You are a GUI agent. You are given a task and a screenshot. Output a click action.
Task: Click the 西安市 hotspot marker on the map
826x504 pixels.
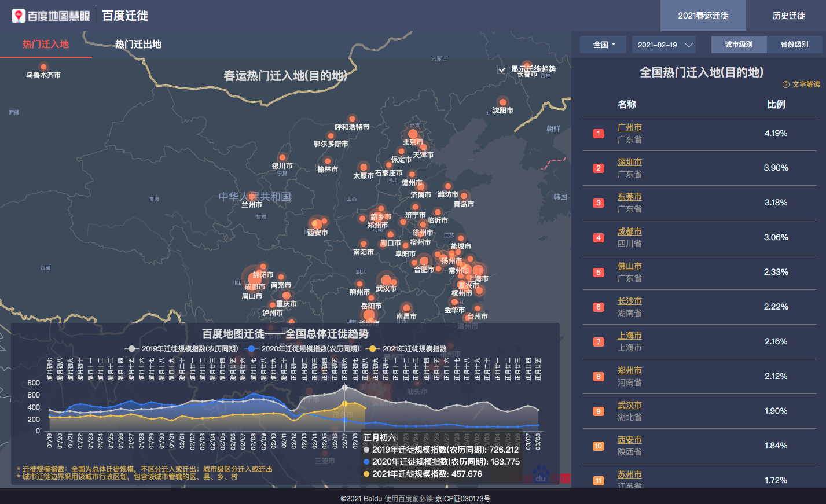317,224
